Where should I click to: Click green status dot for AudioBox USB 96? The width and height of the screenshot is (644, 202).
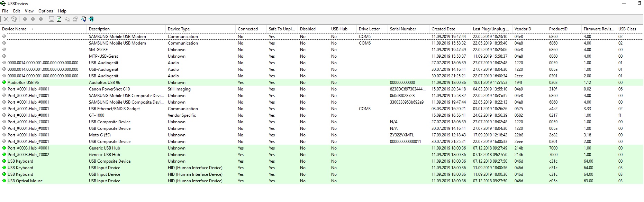pyautogui.click(x=4, y=83)
